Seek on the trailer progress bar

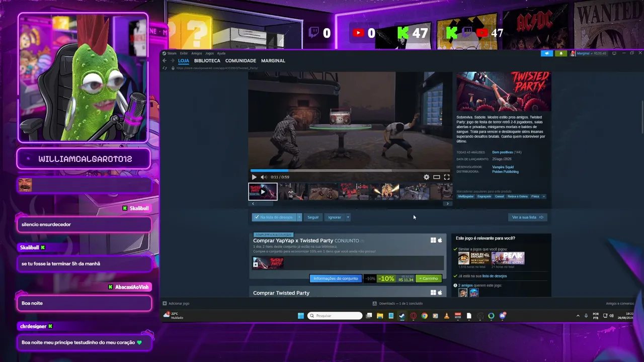350,170
